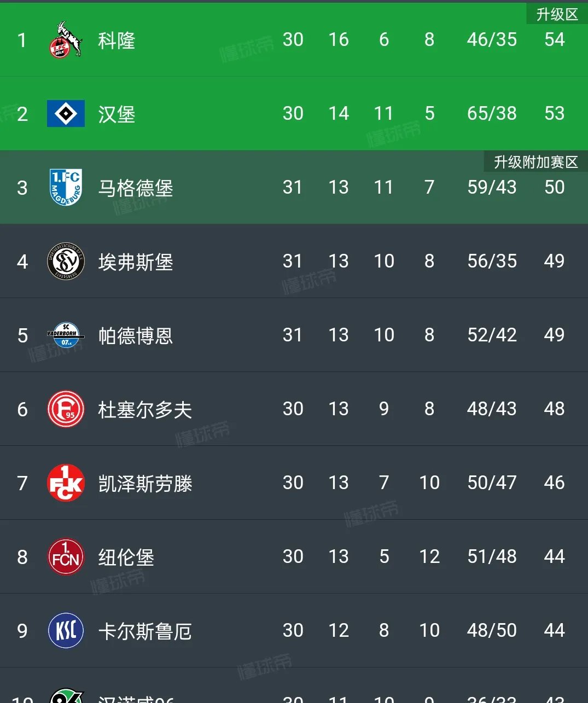Tap rank number 9 for 卡尔斯鲁厄
Viewport: 588px width, 703px height.
tap(22, 631)
